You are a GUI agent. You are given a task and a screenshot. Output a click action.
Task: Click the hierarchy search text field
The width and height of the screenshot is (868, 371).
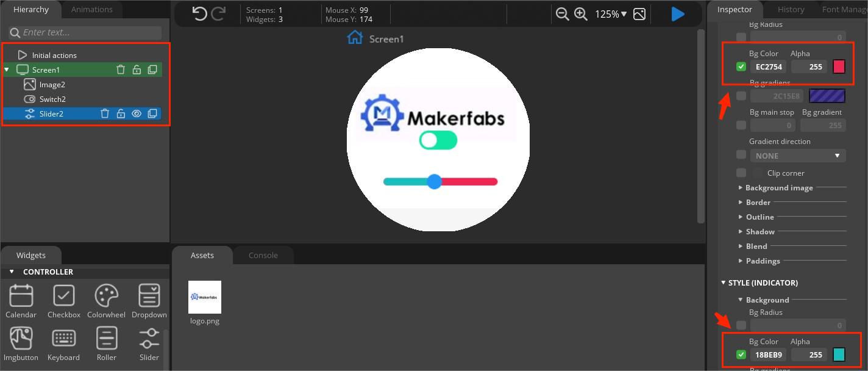coord(87,32)
